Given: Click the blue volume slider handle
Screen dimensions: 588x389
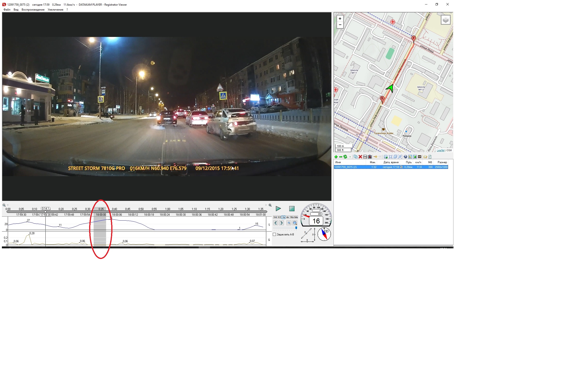Looking at the screenshot, I should pyautogui.click(x=296, y=228).
